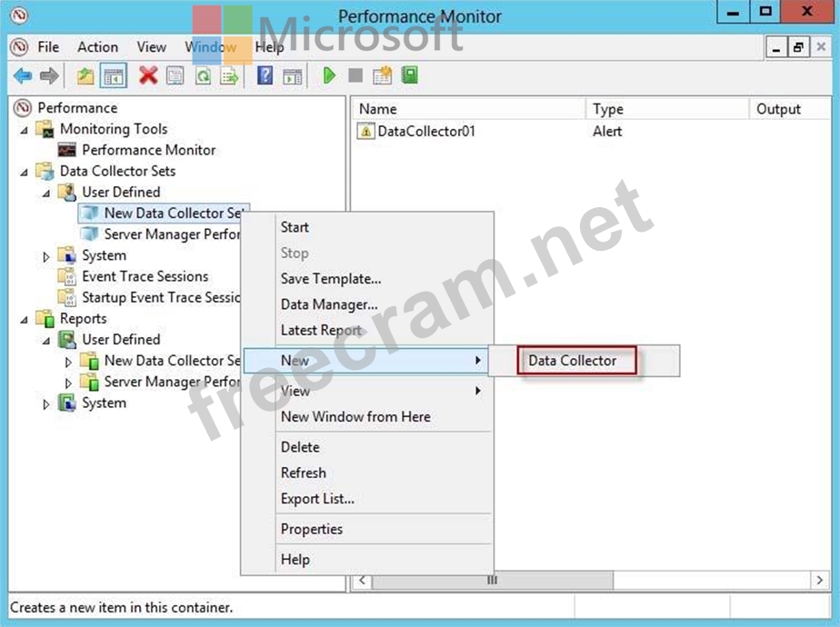Click the Up one level folder icon
The image size is (840, 627).
85,76
